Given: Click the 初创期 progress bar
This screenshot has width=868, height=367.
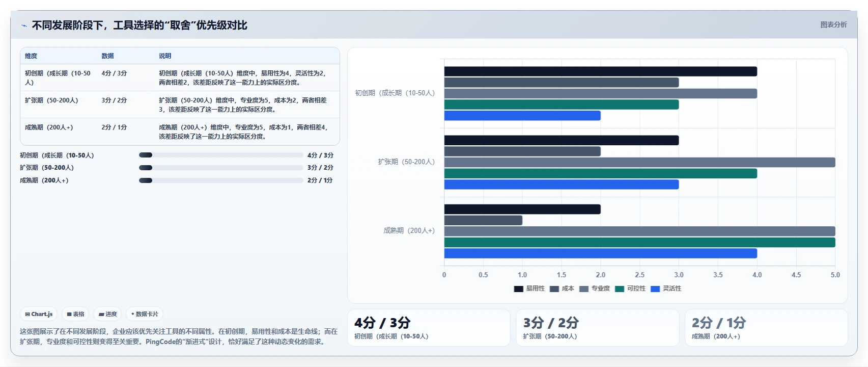Looking at the screenshot, I should [x=221, y=155].
